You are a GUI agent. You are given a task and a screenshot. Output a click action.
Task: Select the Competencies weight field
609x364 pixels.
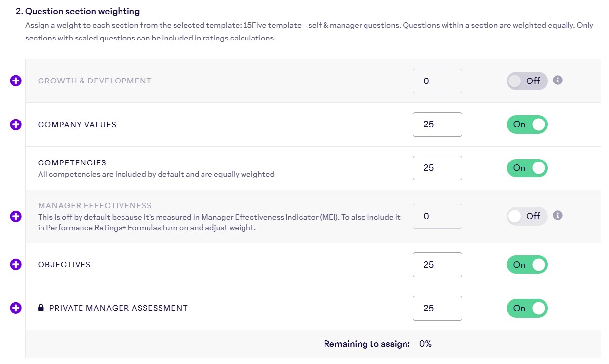(x=437, y=168)
